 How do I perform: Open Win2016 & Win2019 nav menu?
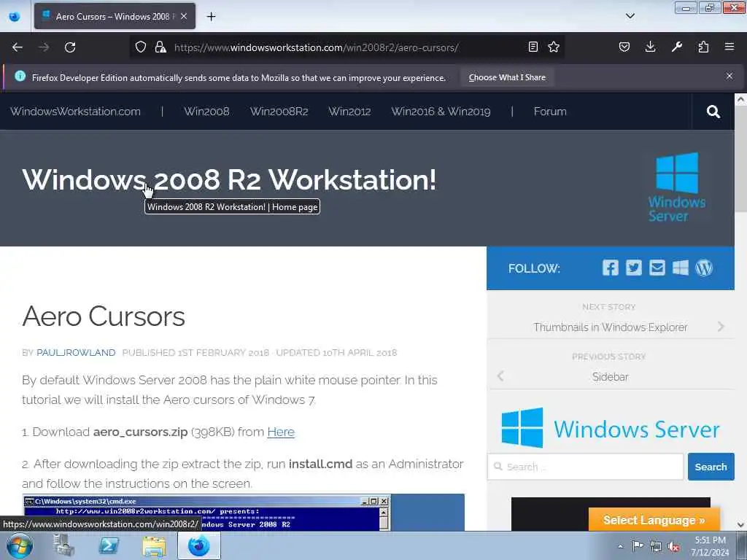click(x=441, y=112)
